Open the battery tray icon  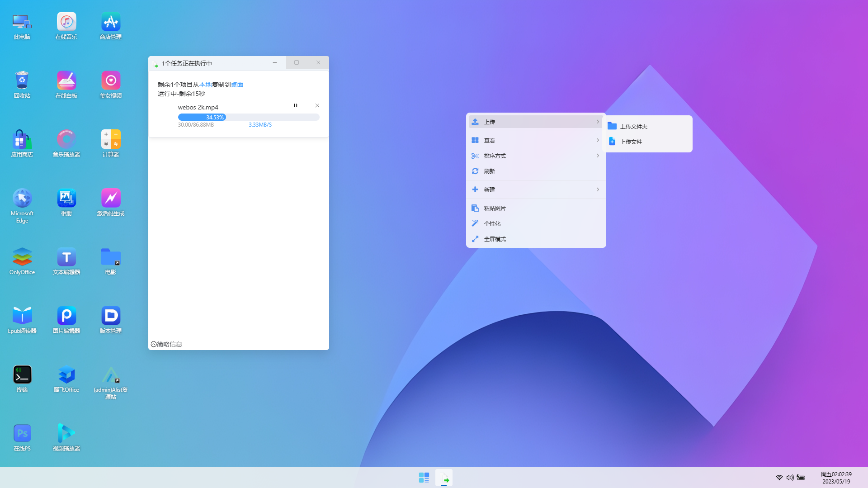[x=801, y=478]
